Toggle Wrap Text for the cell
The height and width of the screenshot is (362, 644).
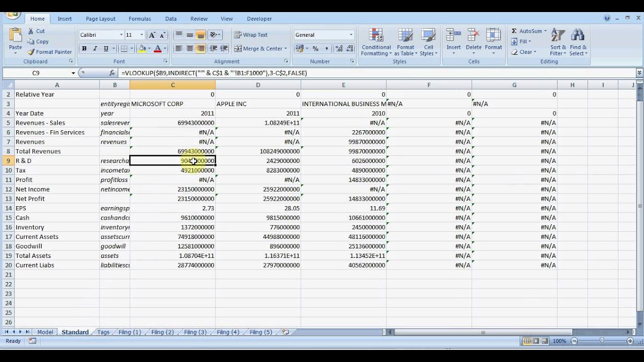click(x=251, y=35)
